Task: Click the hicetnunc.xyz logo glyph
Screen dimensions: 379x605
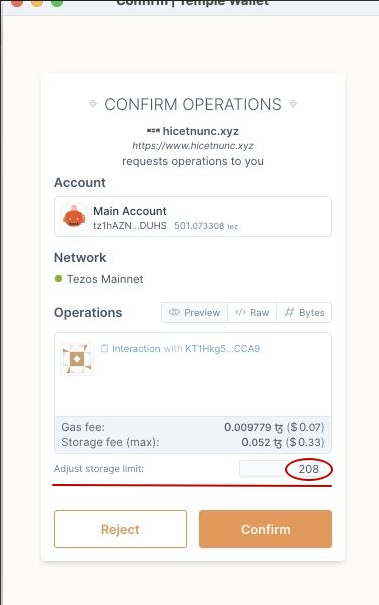Action: tap(153, 131)
